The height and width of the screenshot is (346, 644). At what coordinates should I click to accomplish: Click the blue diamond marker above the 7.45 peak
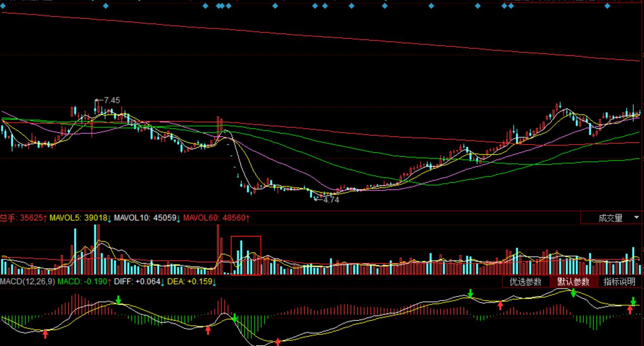105,6
